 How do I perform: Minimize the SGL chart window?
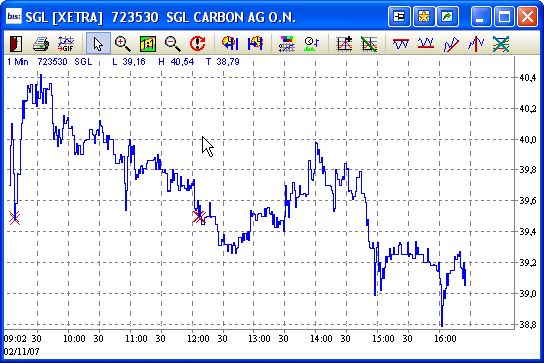click(481, 16)
